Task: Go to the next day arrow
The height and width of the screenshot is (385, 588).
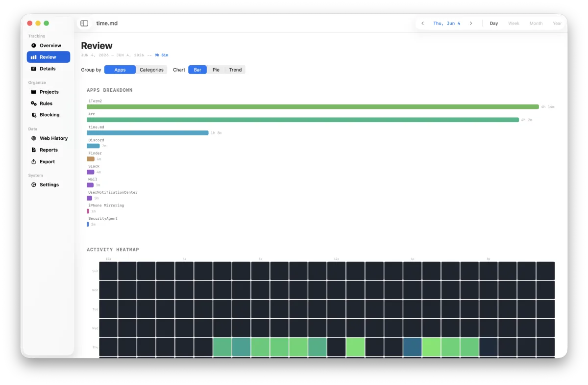Action: coord(471,23)
